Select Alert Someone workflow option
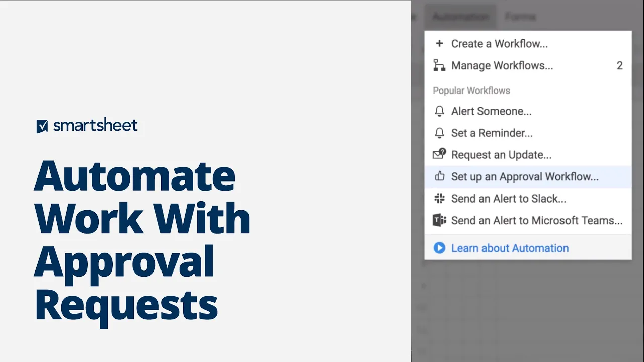644x362 pixels. [x=528, y=111]
